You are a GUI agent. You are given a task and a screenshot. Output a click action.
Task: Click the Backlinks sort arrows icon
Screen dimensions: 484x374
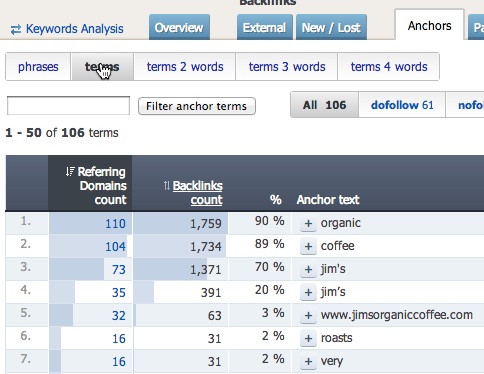(167, 185)
